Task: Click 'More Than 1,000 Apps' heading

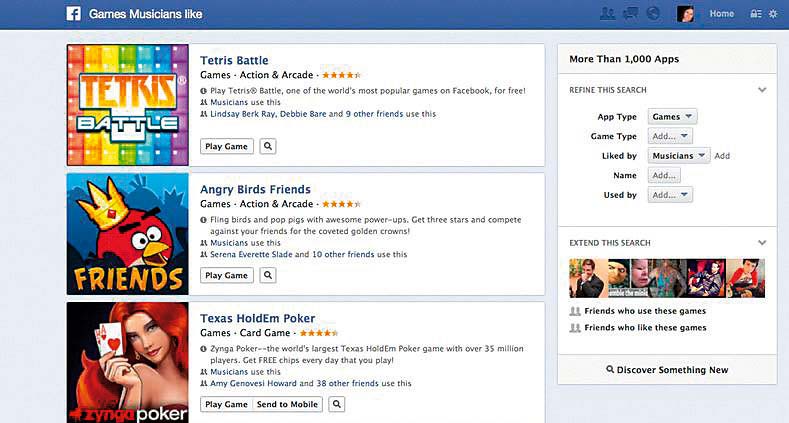Action: pyautogui.click(x=624, y=59)
